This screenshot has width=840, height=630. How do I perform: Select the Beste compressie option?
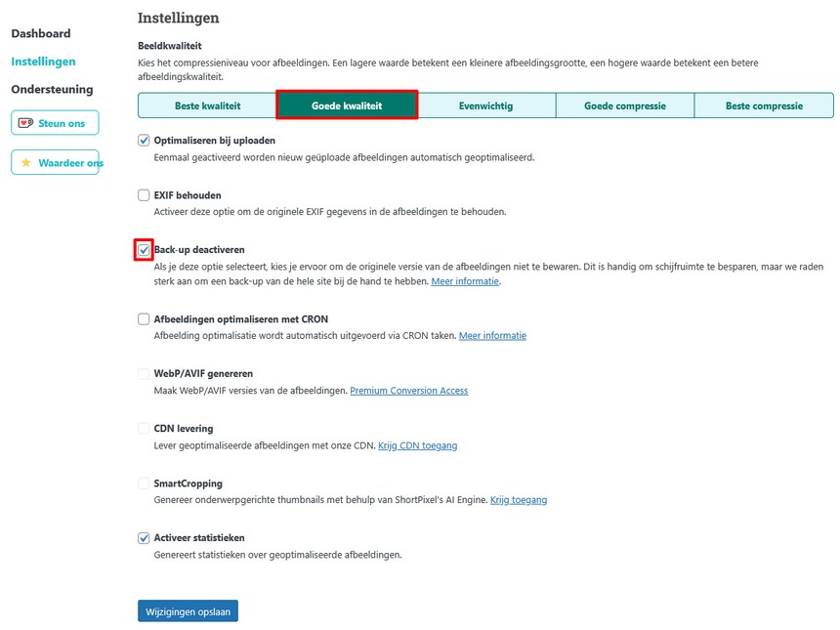click(x=764, y=105)
